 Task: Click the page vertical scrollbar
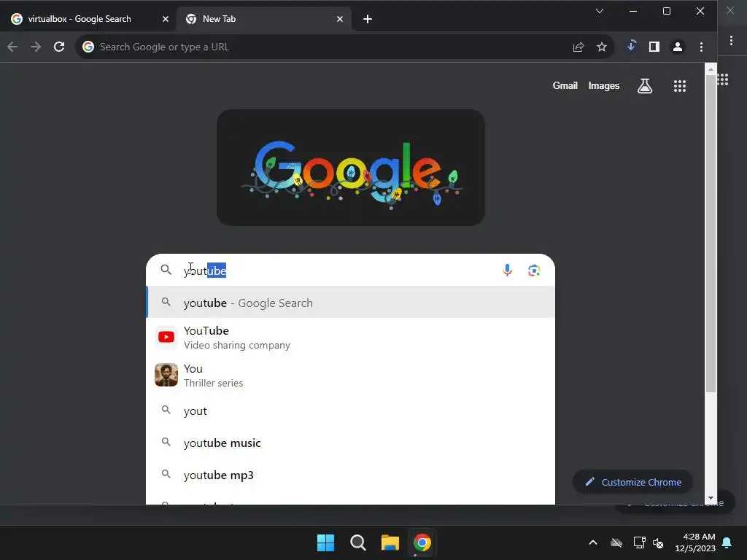[x=711, y=233]
